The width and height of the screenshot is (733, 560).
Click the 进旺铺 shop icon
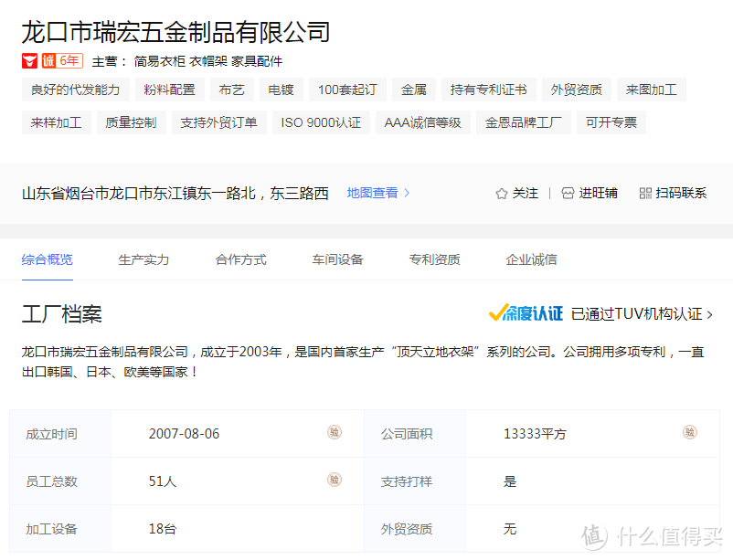click(568, 194)
